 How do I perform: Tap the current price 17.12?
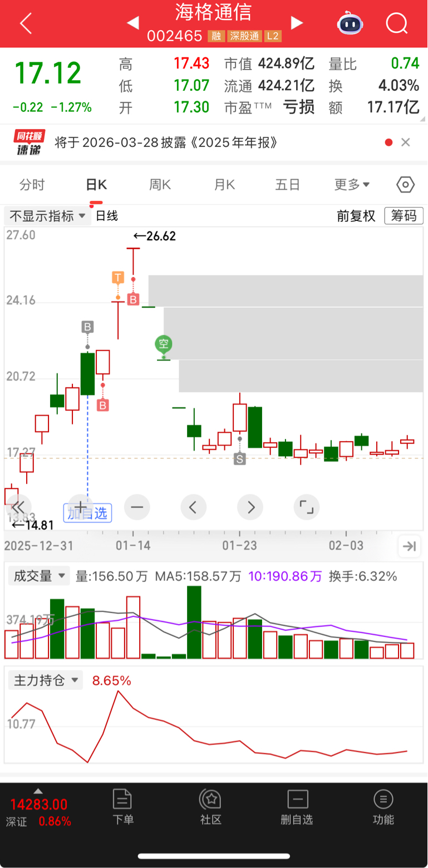point(48,73)
